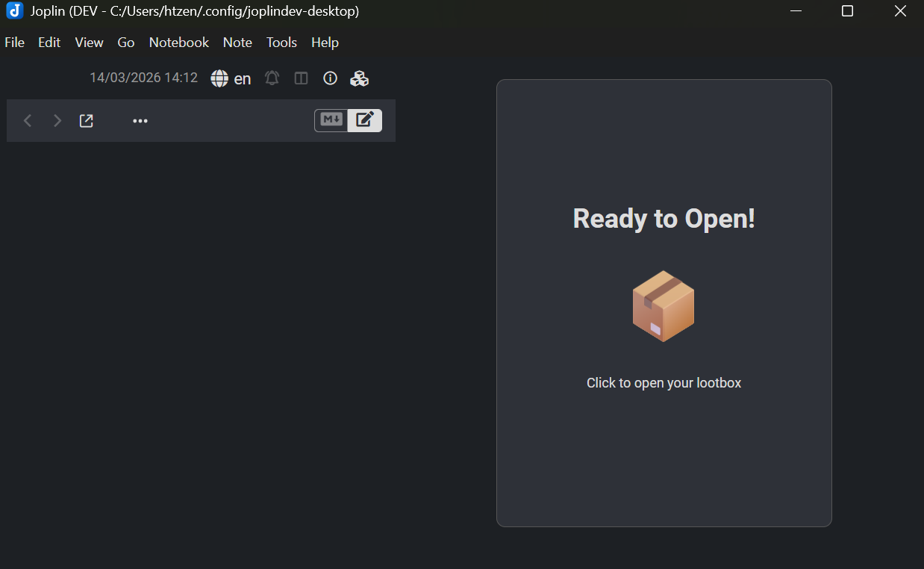924x569 pixels.
Task: Switch to the Markdown editor view
Action: pyautogui.click(x=331, y=120)
